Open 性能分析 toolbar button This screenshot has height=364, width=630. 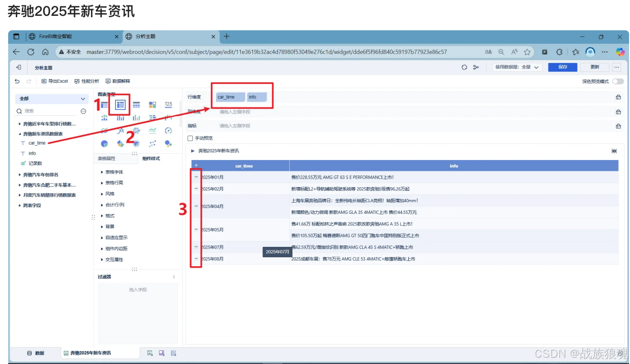87,81
